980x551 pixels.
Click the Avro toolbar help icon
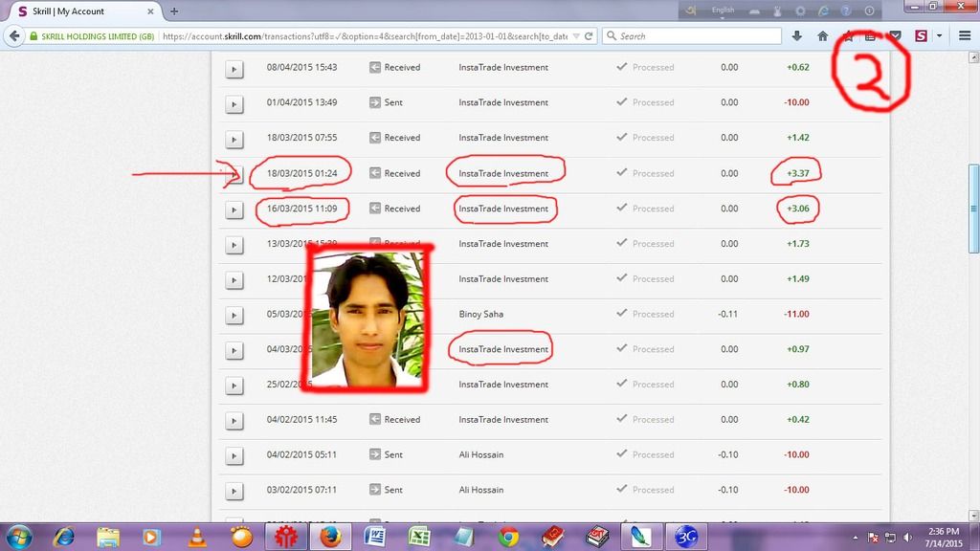[x=846, y=11]
